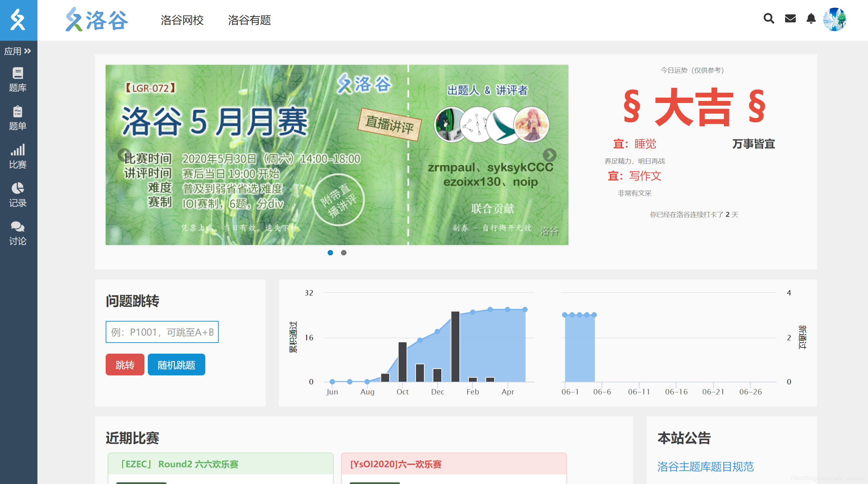Open the search magnifier icon
The image size is (868, 484).
pyautogui.click(x=769, y=18)
